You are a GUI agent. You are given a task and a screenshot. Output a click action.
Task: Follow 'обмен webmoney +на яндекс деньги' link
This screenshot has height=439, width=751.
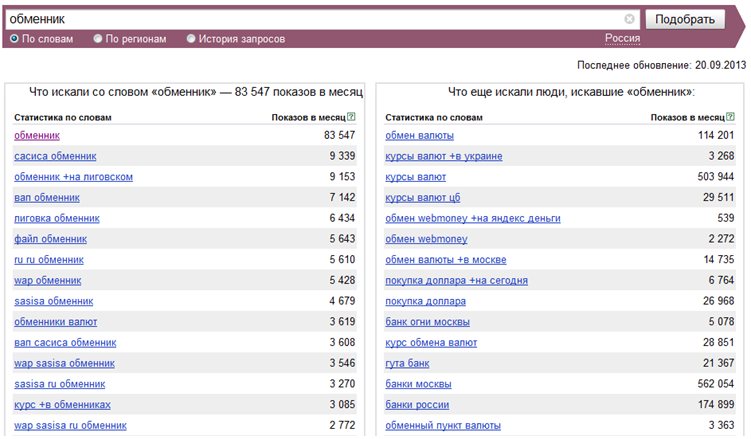[x=473, y=218]
